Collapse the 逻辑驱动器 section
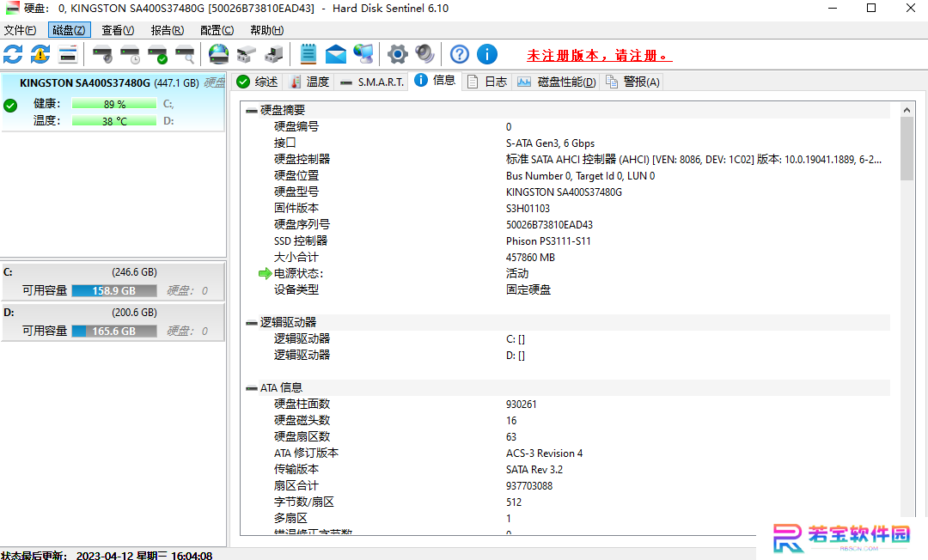 (x=252, y=323)
